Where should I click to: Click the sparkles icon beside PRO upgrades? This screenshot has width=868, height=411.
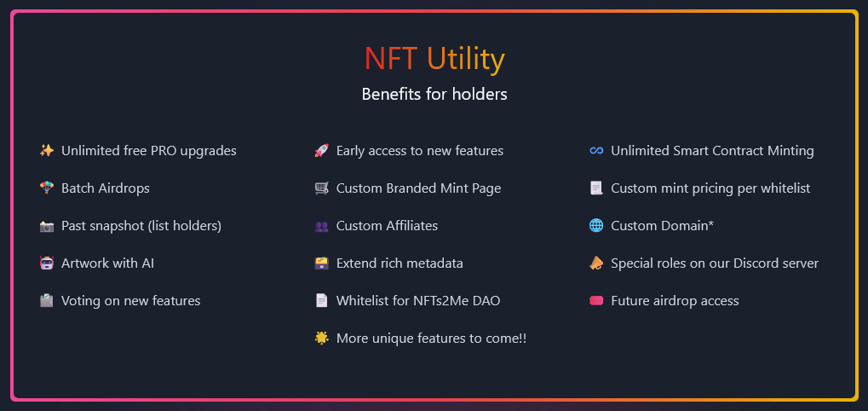pyautogui.click(x=47, y=151)
